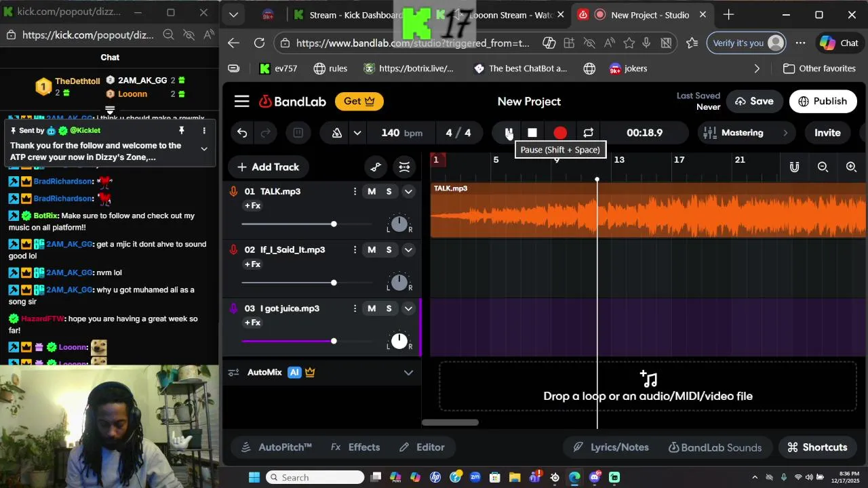868x488 pixels.
Task: Solo the If_I_Said_It.mp3 track
Action: (x=389, y=249)
